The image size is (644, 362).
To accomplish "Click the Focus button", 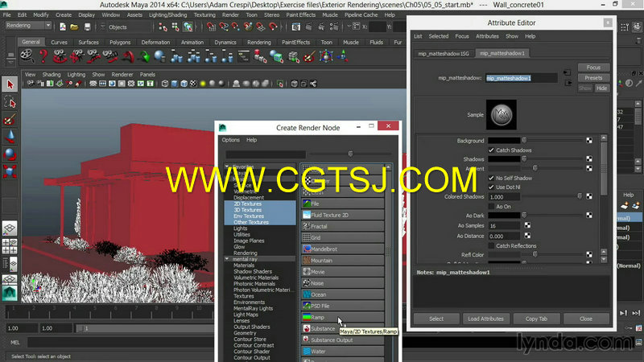I will [x=593, y=68].
